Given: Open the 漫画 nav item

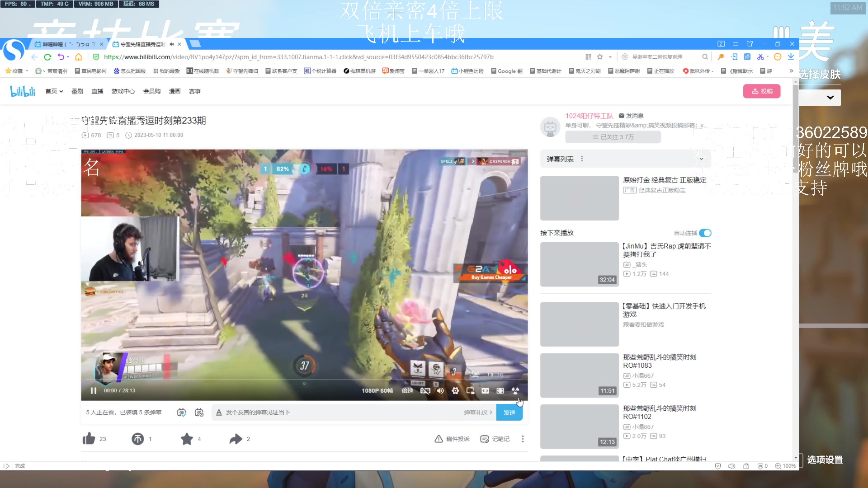Looking at the screenshot, I should pyautogui.click(x=175, y=91).
